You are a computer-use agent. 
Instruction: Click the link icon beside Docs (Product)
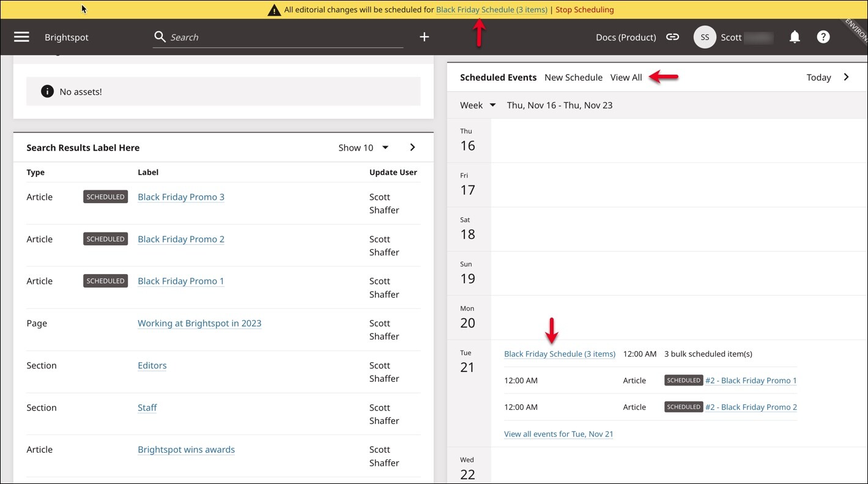[x=672, y=37]
